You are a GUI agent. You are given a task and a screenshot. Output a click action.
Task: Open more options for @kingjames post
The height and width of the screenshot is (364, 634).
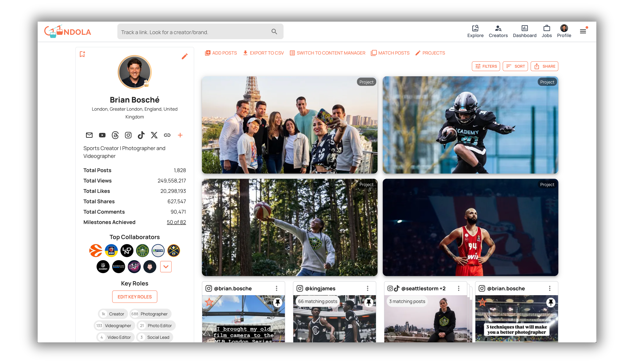tap(367, 289)
